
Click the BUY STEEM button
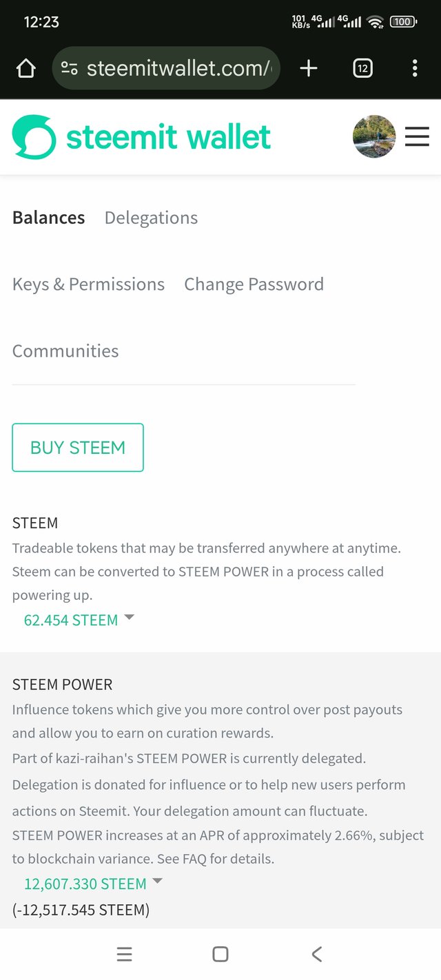[x=78, y=448]
